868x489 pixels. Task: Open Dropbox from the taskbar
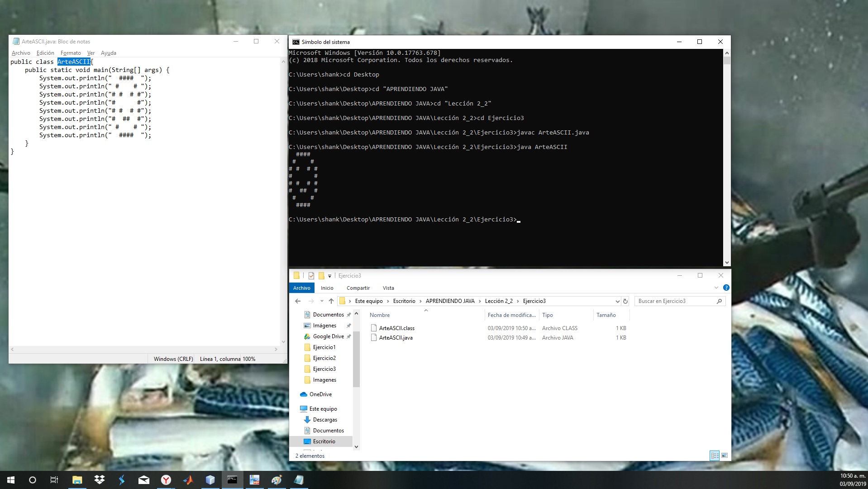(x=99, y=479)
